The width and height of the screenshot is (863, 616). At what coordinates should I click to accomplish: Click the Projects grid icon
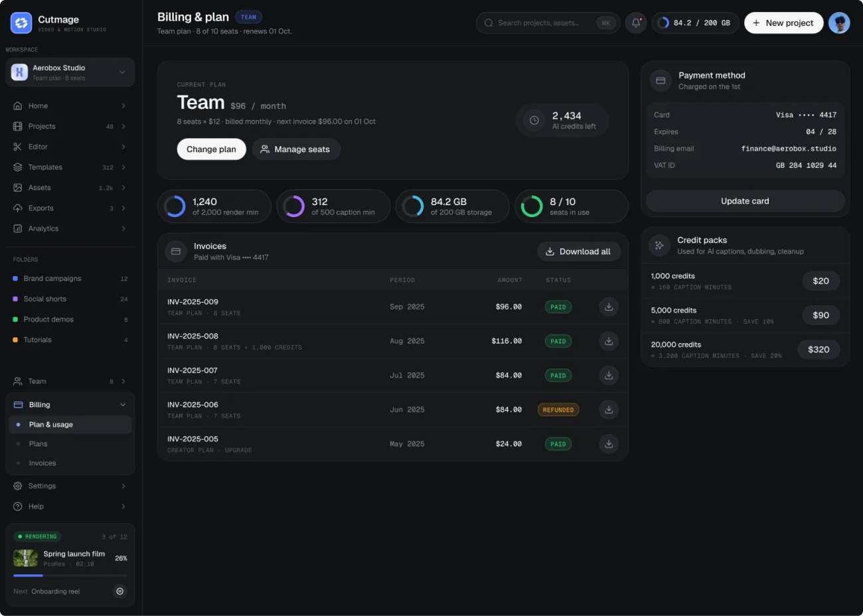(x=18, y=126)
